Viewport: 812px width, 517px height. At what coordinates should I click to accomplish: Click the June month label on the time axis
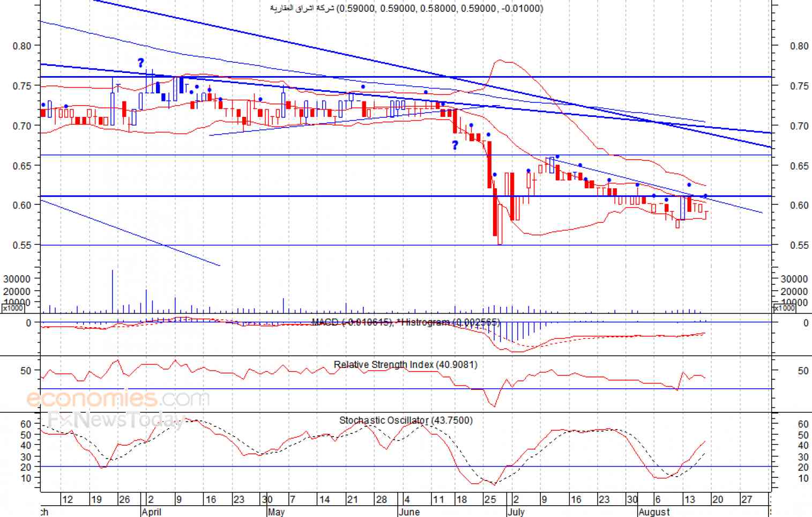click(x=409, y=512)
